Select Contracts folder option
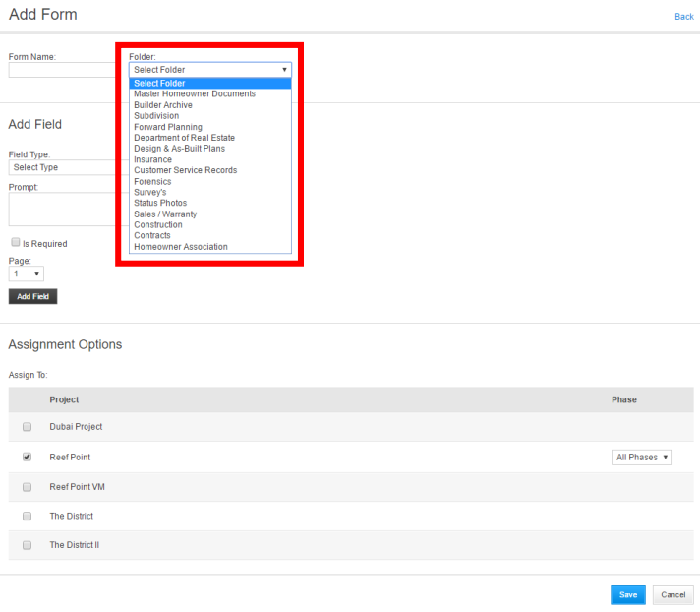The width and height of the screenshot is (700, 612). click(210, 235)
